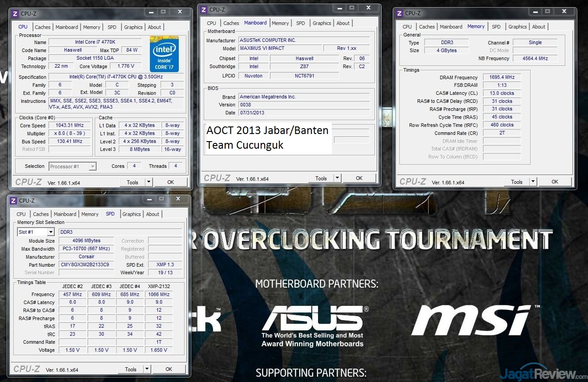Select the CPU tab in the Mainboard window
588x382 pixels.
[x=212, y=23]
